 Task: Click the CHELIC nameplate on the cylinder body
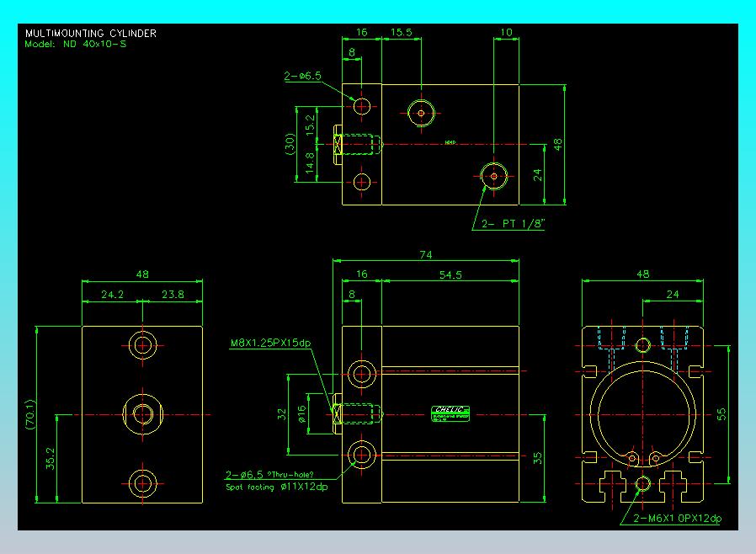(450, 413)
